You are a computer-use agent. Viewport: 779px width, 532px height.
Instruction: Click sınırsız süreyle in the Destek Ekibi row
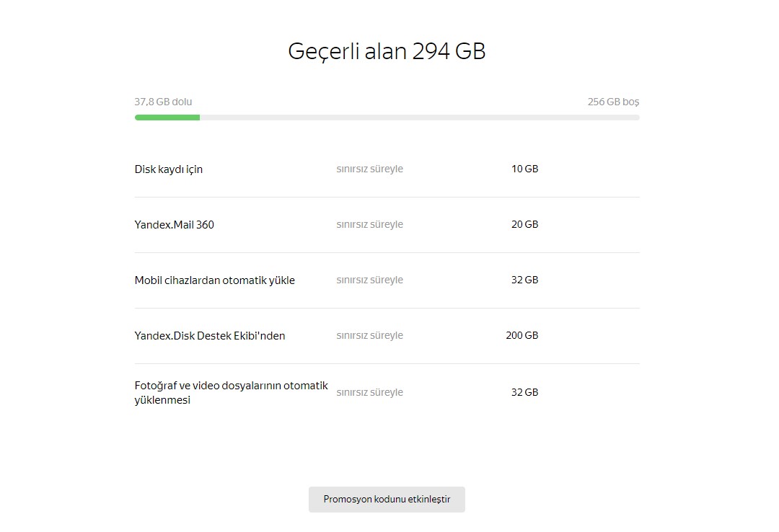tap(369, 335)
